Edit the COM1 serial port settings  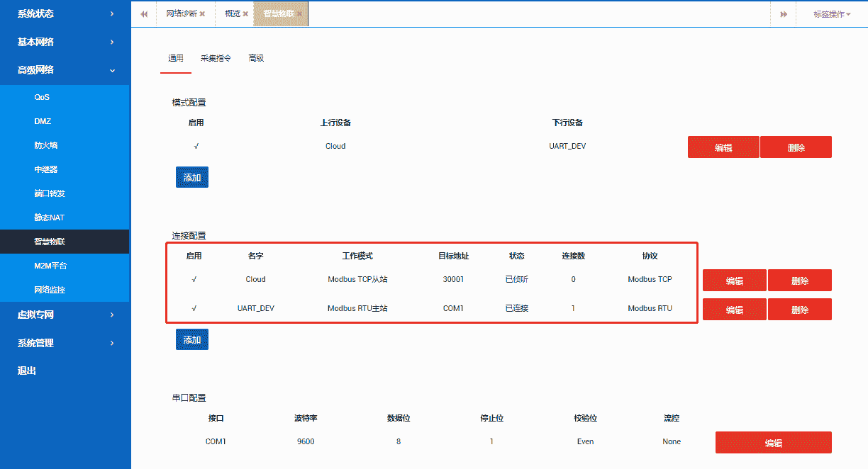pos(773,442)
